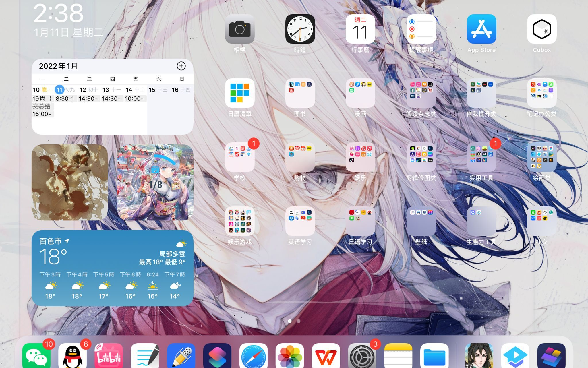The image size is (588, 368).
Task: Open the Files app in the dock
Action: click(434, 356)
